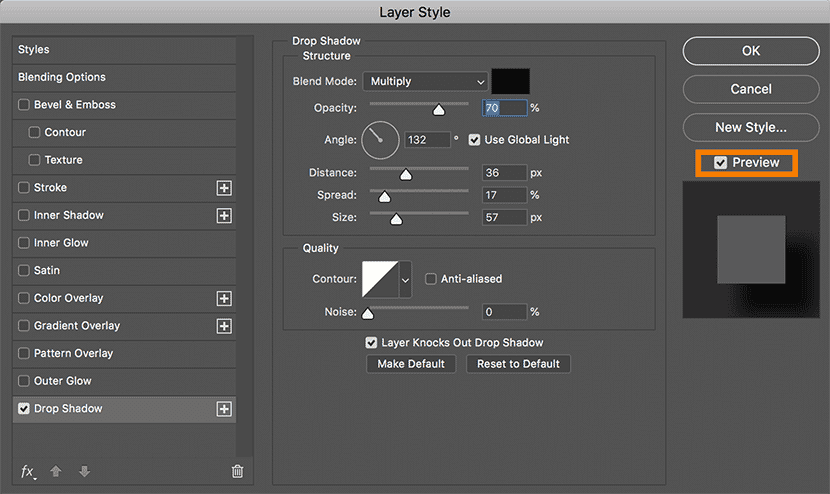Open the fx effects menu icon

pyautogui.click(x=27, y=472)
